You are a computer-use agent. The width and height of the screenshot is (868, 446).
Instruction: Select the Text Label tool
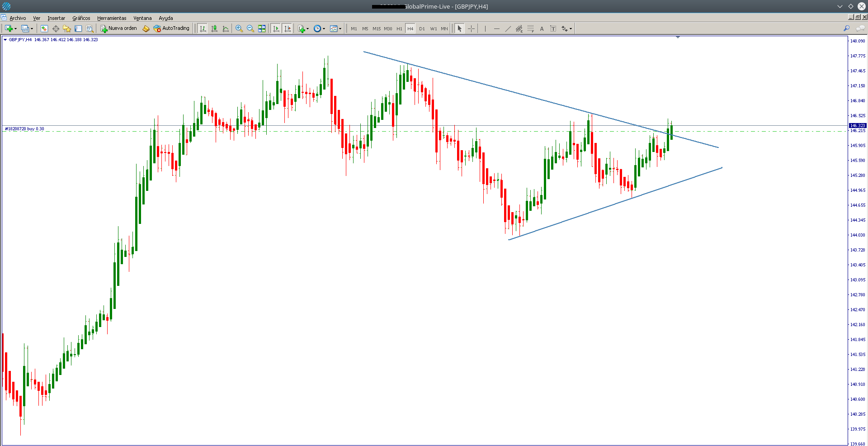click(553, 28)
